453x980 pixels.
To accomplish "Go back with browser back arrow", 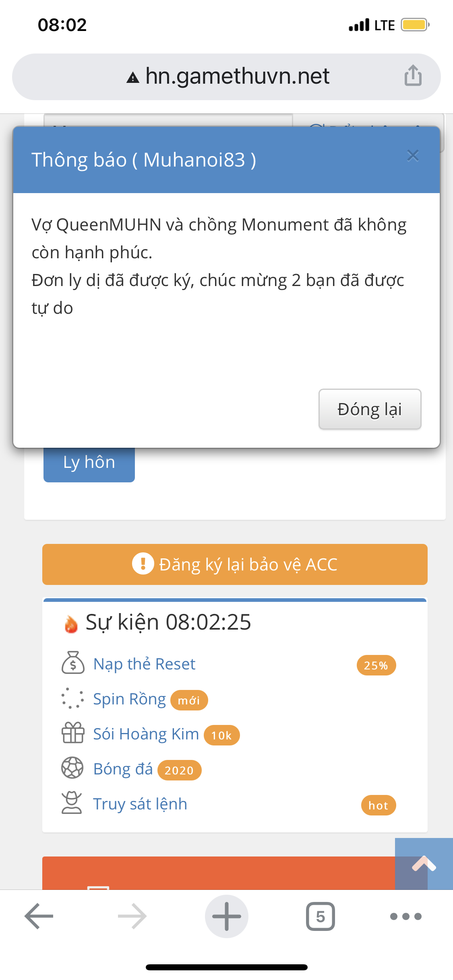I will tap(39, 916).
